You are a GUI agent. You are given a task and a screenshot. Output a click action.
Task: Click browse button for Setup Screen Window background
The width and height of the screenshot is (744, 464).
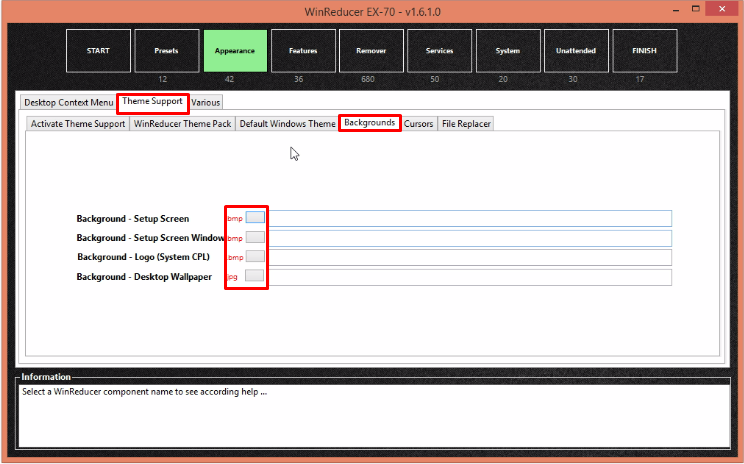255,237
